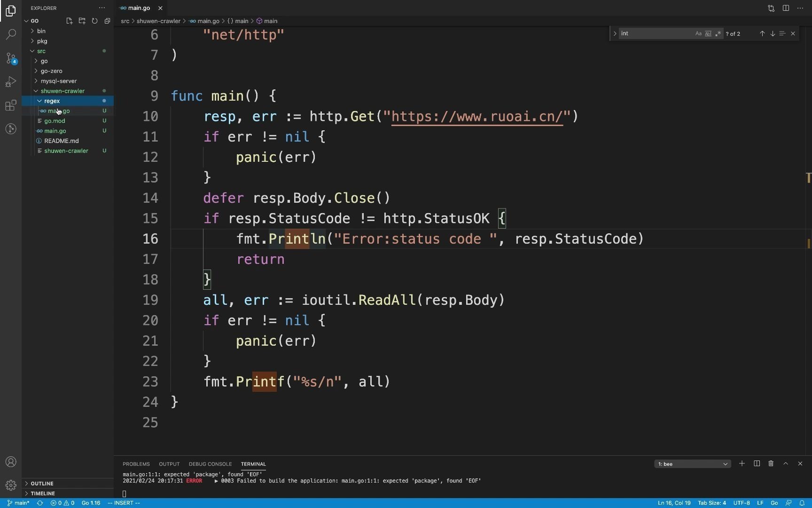
Task: Open notifications bell in status bar
Action: tap(802, 503)
